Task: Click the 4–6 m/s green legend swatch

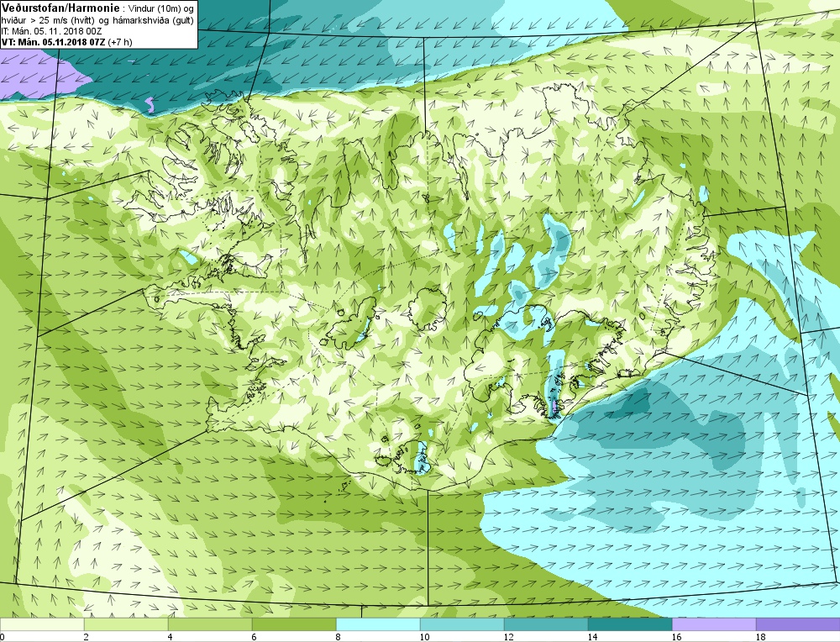Action: click(210, 625)
